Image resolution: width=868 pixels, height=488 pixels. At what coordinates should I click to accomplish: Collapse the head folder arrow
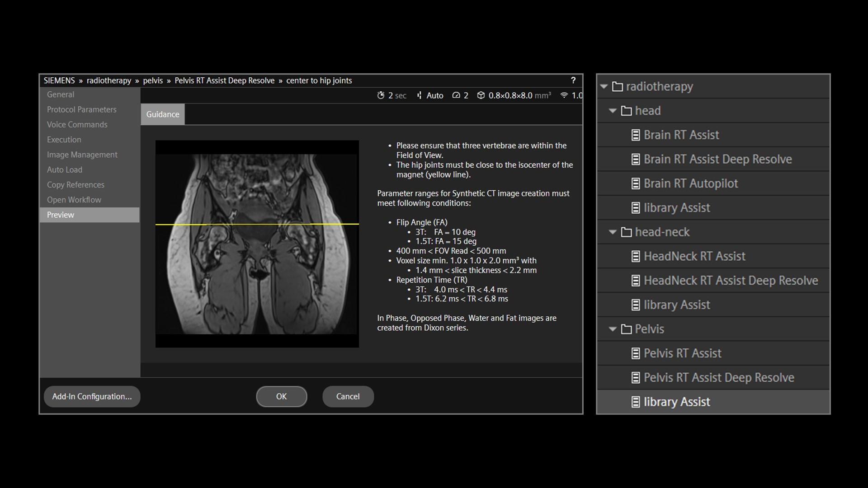coord(613,111)
